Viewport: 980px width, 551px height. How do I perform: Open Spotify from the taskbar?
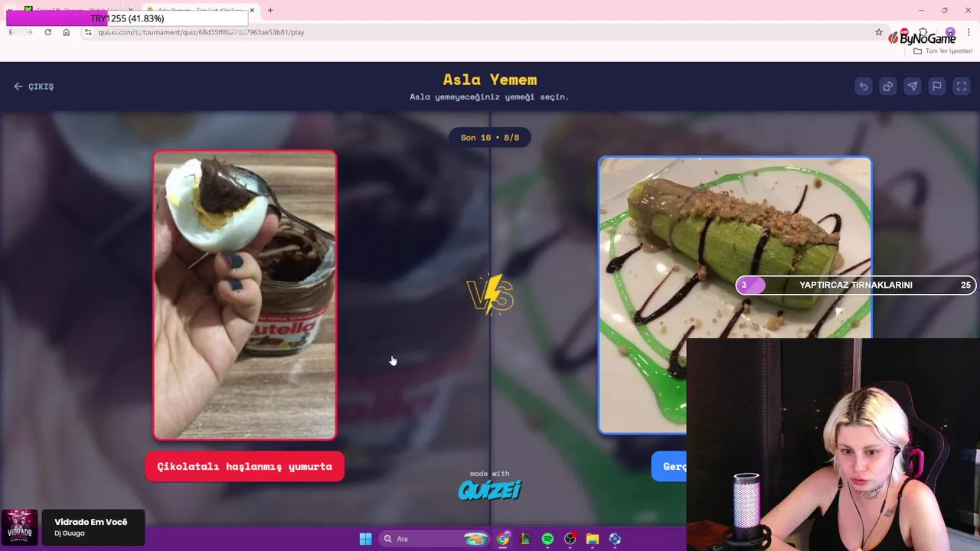tap(547, 539)
